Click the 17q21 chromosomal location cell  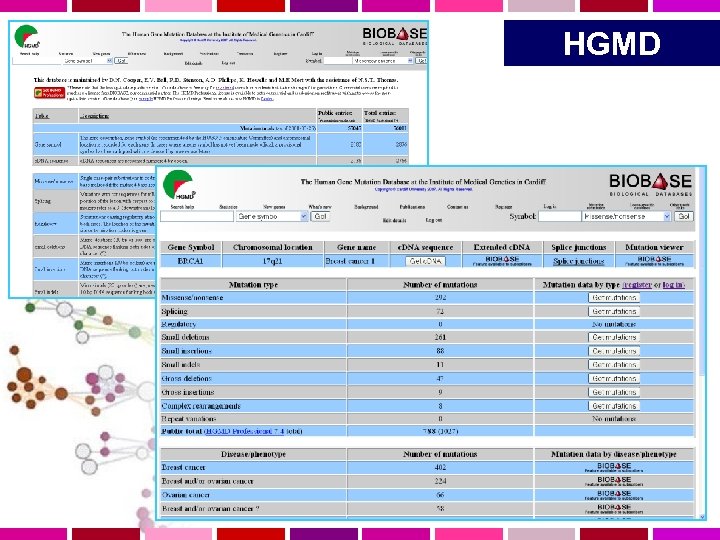point(272,261)
